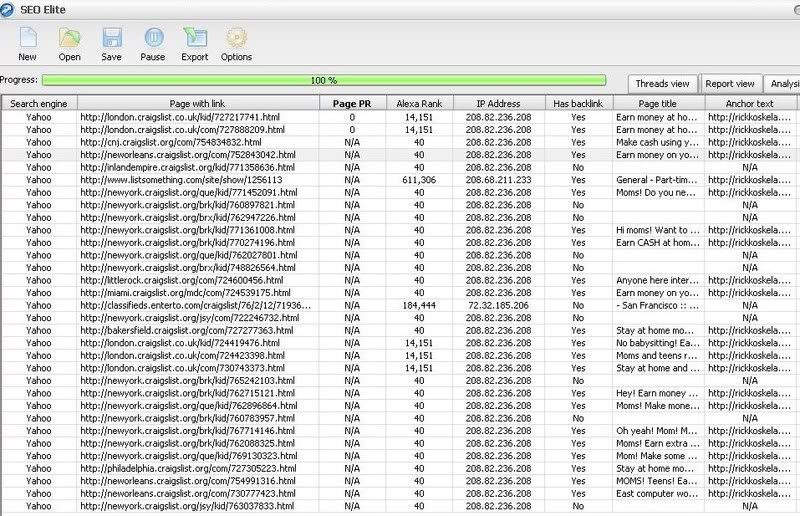The width and height of the screenshot is (800, 516).
Task: Click IP address 72.32.185.206
Action: pos(498,305)
